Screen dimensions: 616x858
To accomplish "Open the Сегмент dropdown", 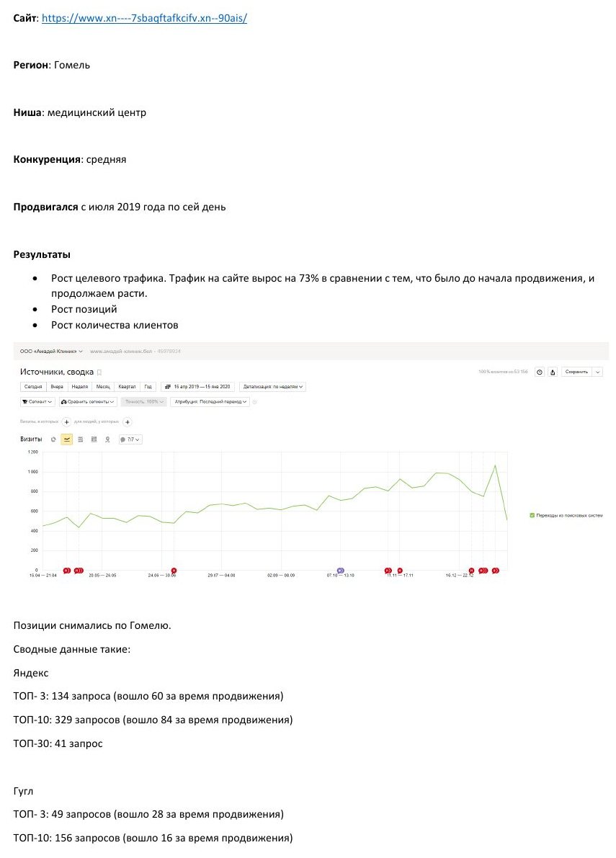I will point(37,402).
